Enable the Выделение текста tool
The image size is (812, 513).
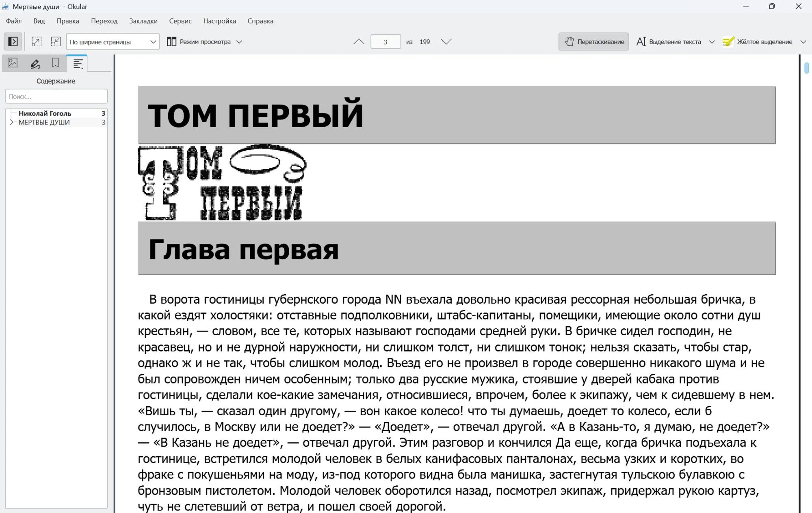[x=669, y=41]
